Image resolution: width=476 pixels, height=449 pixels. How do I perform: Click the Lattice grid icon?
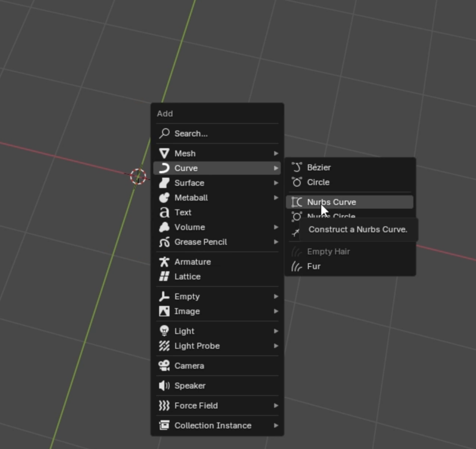point(164,276)
